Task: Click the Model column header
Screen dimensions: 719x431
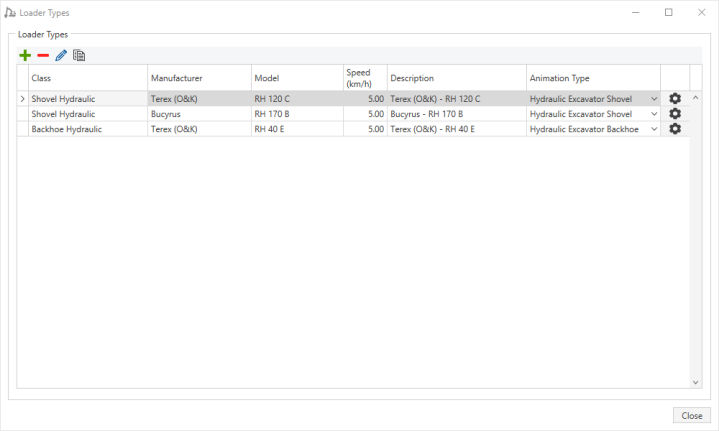Action: click(296, 78)
